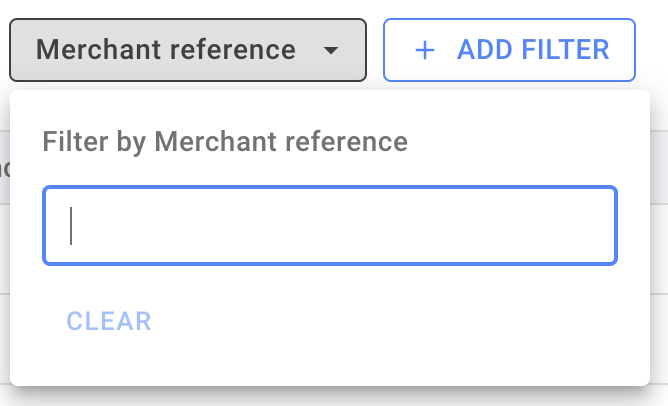The width and height of the screenshot is (668, 406).
Task: Click the plus icon in Add Filter
Action: point(425,50)
